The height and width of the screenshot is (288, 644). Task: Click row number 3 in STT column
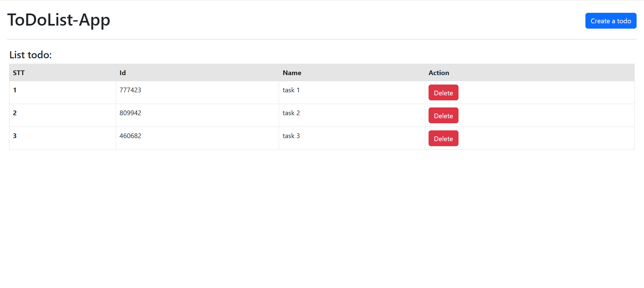(15, 136)
